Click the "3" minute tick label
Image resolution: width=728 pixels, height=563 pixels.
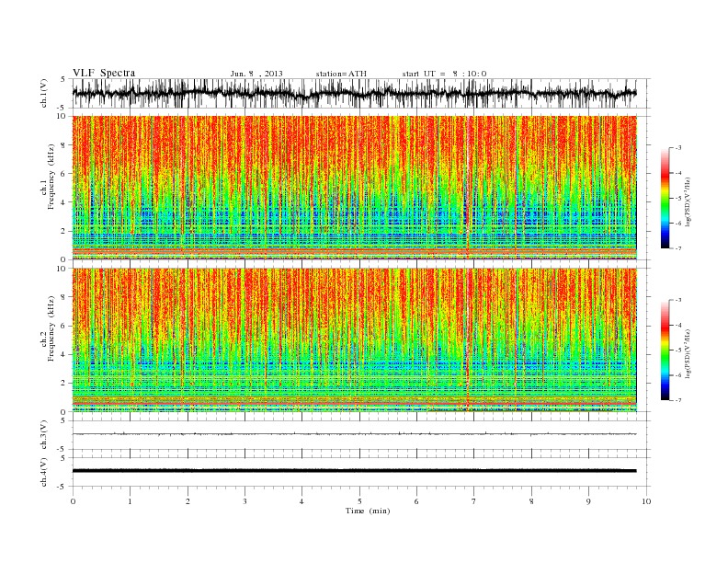click(x=245, y=501)
